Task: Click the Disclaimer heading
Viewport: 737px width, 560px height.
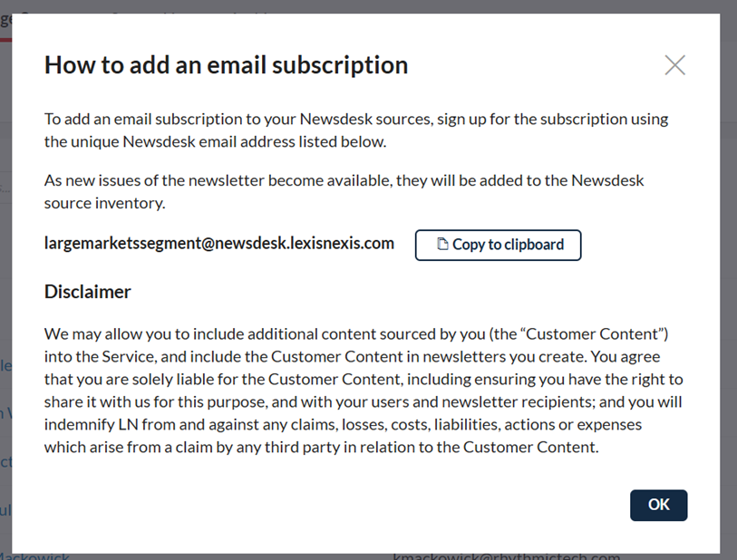Action: pos(87,292)
